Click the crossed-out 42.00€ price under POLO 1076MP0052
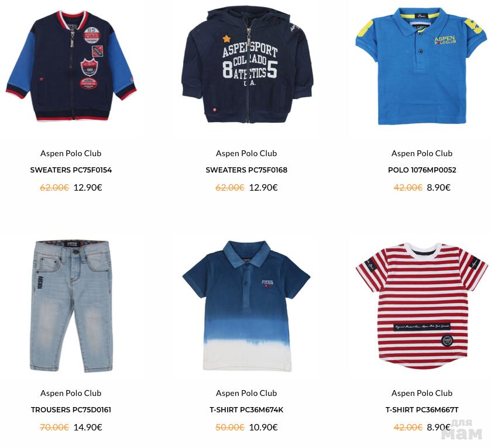This screenshot has height=448, width=491. coord(408,187)
